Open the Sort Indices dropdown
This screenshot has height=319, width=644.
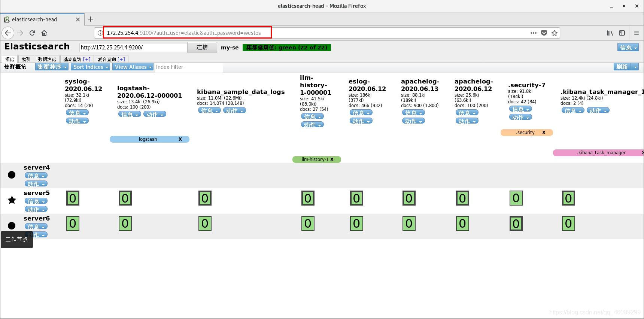coord(91,67)
